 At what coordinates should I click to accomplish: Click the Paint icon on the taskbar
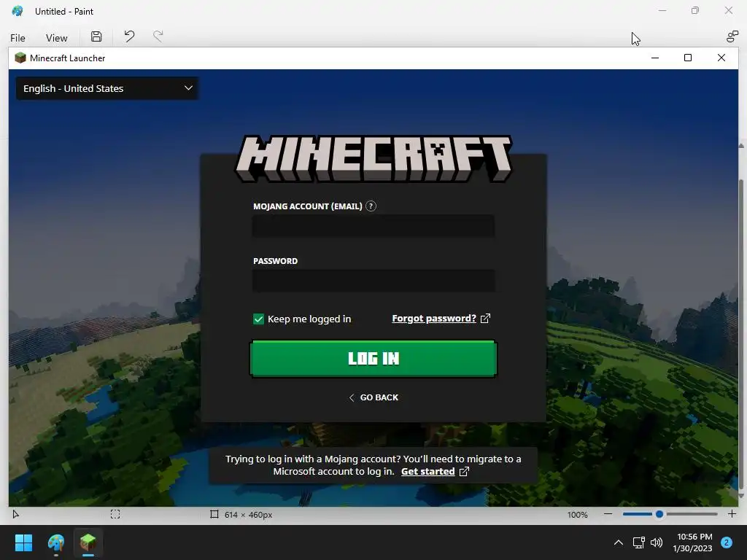[x=56, y=542]
